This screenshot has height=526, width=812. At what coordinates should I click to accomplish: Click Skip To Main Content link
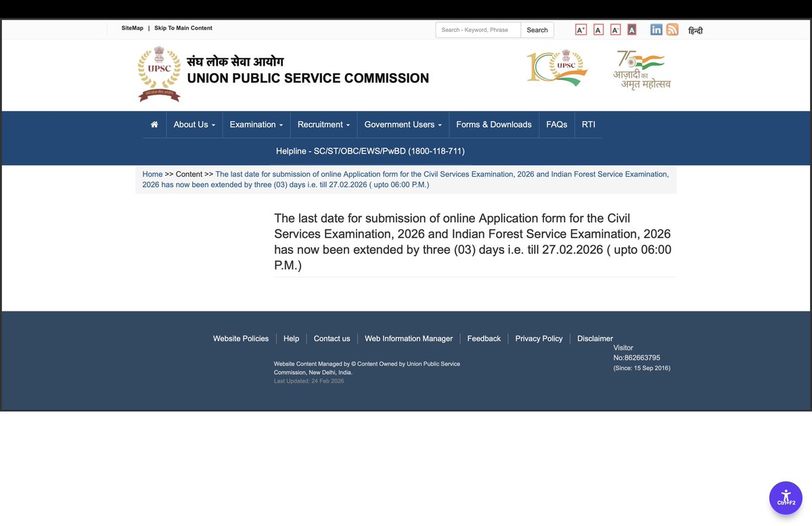pyautogui.click(x=183, y=28)
